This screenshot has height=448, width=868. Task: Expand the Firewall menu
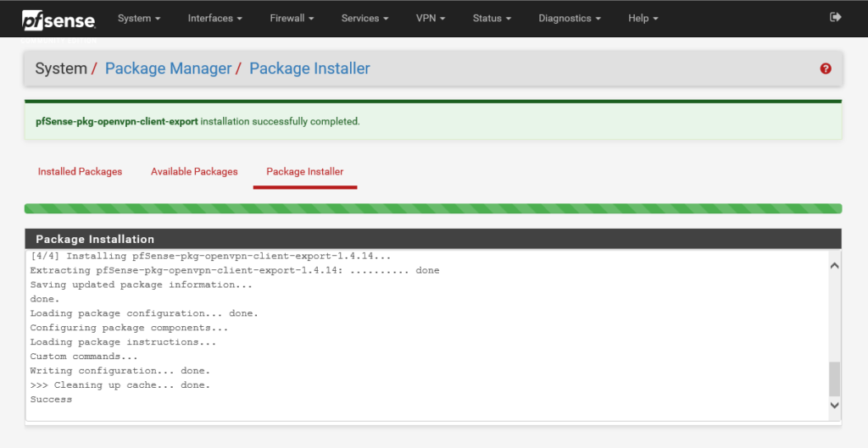292,19
